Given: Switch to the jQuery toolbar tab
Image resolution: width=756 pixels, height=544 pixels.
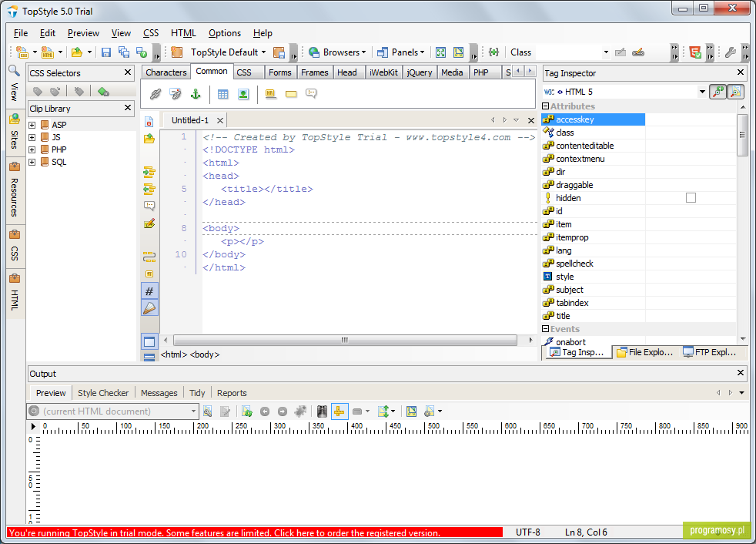Looking at the screenshot, I should (x=419, y=72).
